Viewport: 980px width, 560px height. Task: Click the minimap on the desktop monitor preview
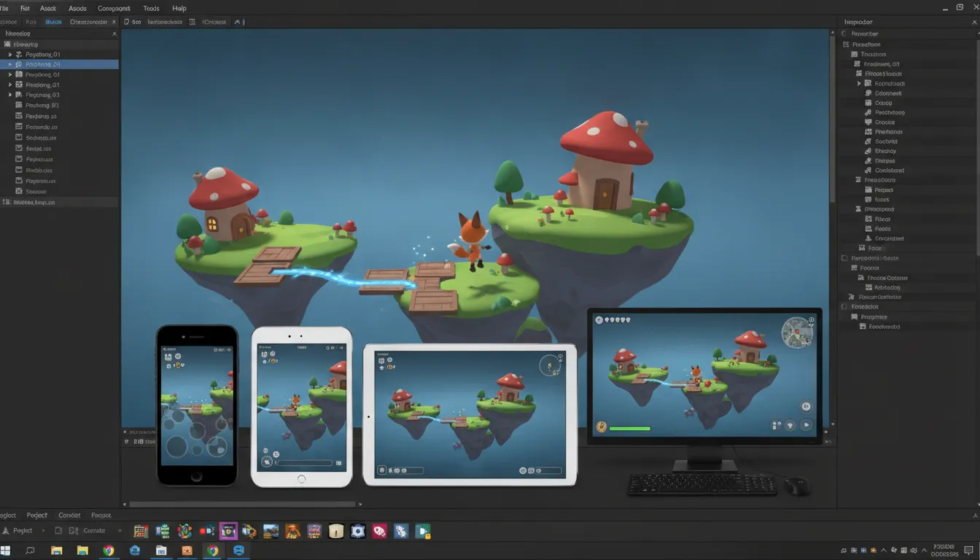797,332
